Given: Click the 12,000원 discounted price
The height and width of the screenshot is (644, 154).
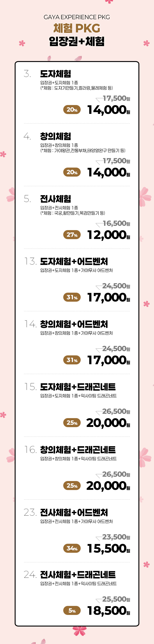Looking at the screenshot, I should pos(108,235).
